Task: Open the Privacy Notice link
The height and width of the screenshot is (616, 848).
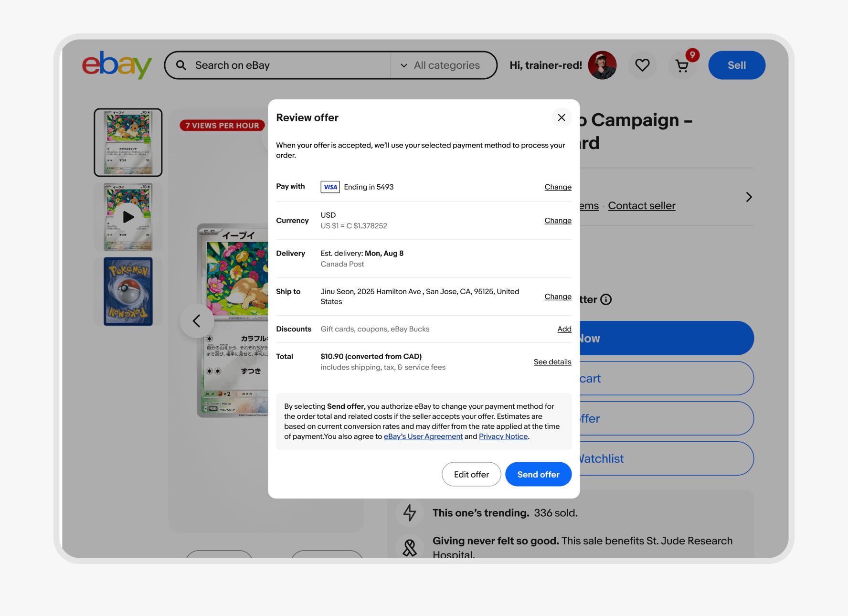Action: click(503, 436)
